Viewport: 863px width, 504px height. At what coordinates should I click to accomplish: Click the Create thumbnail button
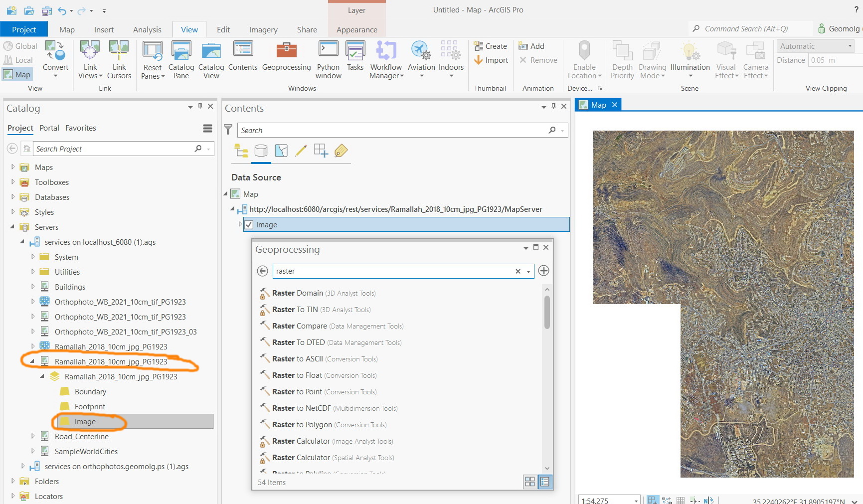491,46
